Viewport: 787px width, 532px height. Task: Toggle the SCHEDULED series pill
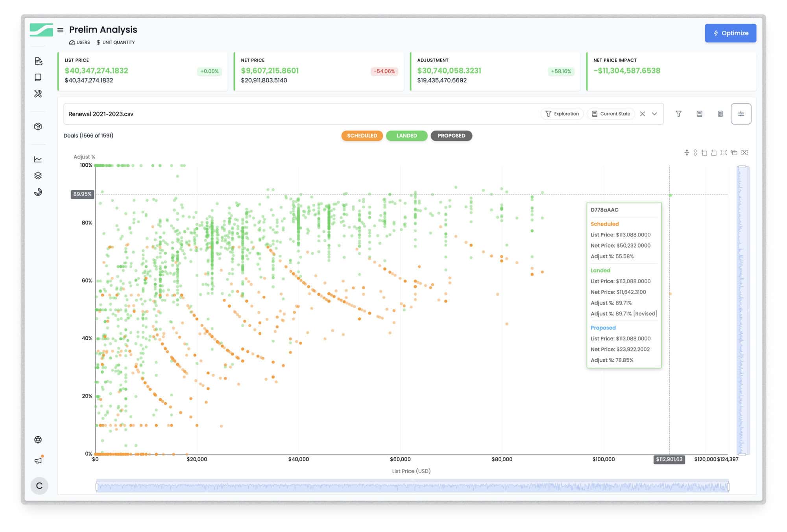[x=362, y=136]
